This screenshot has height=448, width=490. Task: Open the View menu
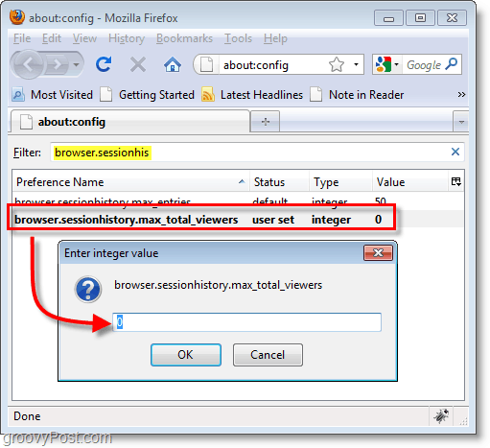(84, 38)
